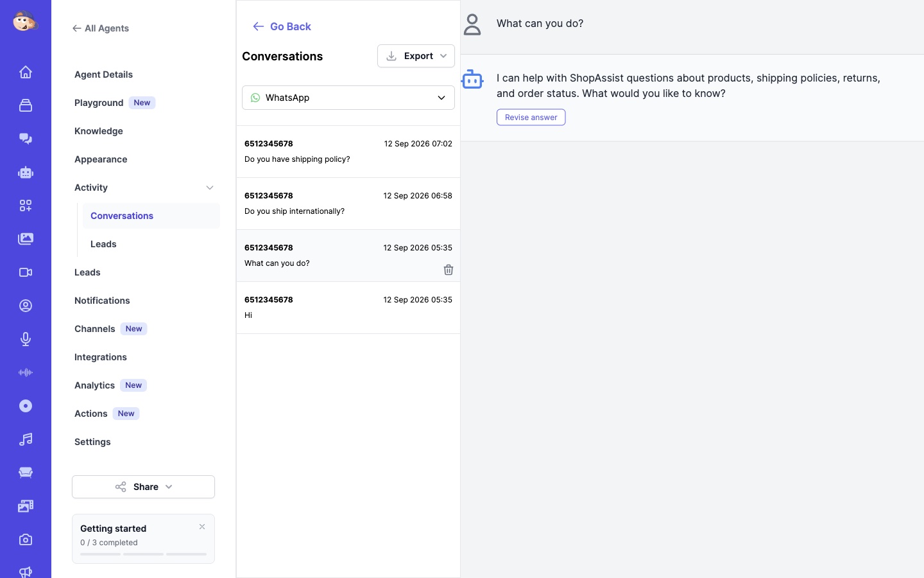Open the robot agents sidebar icon
924x578 pixels.
click(26, 172)
